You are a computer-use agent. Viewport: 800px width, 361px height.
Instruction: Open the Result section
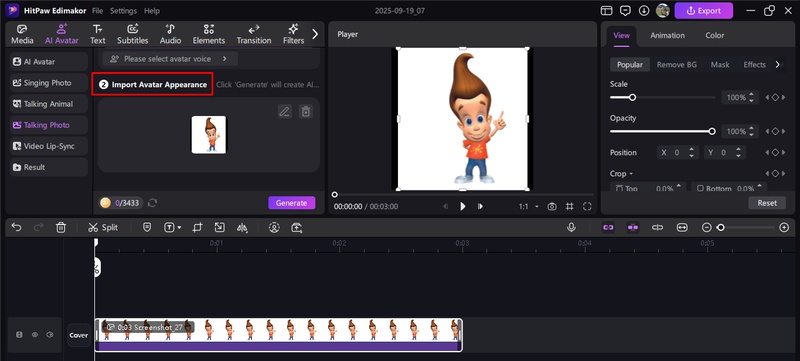[49, 167]
